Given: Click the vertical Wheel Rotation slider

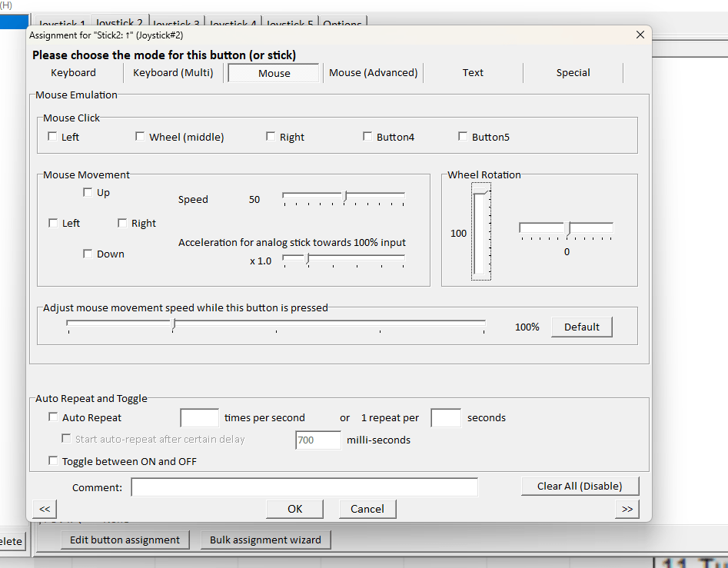Looking at the screenshot, I should (x=481, y=231).
